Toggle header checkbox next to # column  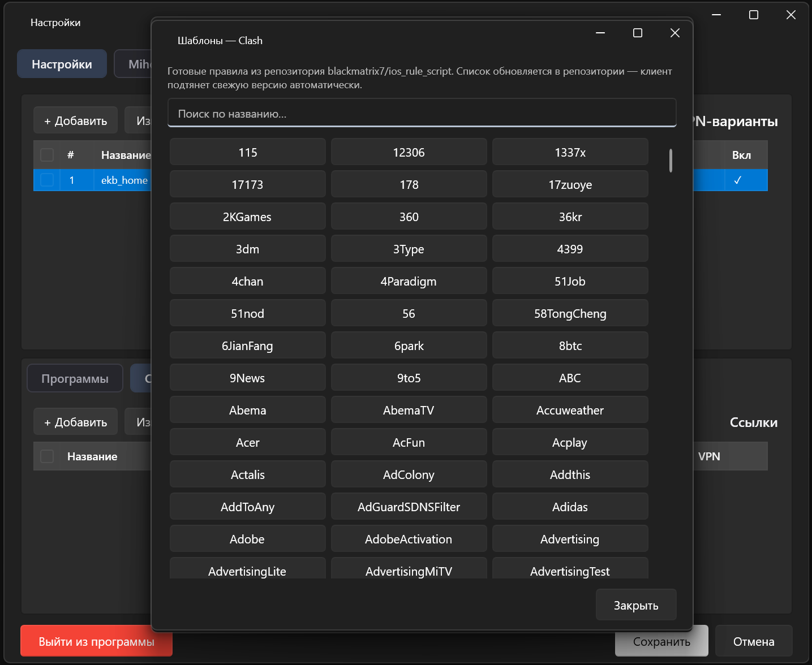(x=47, y=155)
